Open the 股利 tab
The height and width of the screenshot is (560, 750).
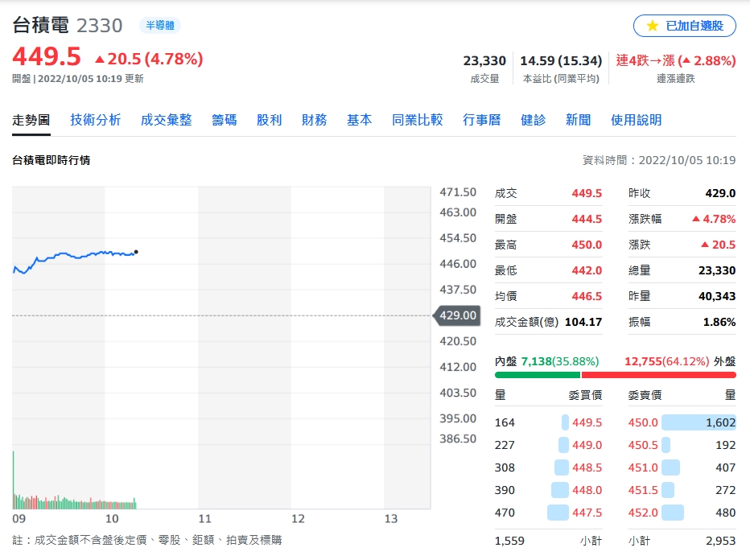tap(270, 120)
